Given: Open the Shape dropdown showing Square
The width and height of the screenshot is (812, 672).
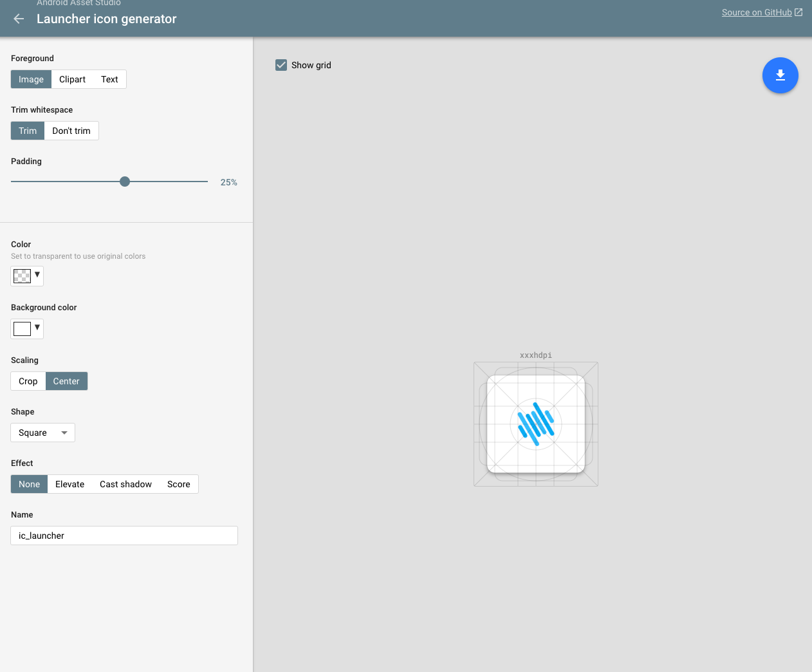Looking at the screenshot, I should click(x=43, y=433).
